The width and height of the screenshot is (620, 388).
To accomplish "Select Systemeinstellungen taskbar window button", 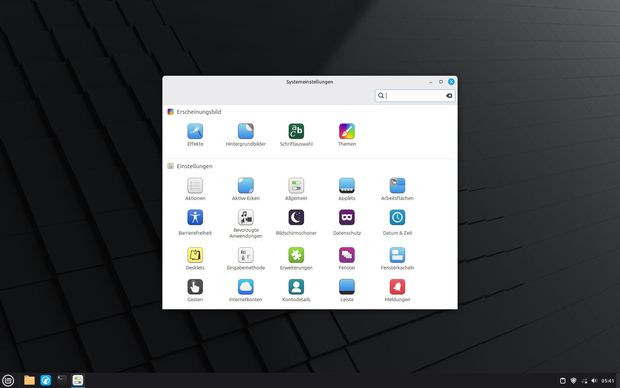I will pyautogui.click(x=78, y=380).
